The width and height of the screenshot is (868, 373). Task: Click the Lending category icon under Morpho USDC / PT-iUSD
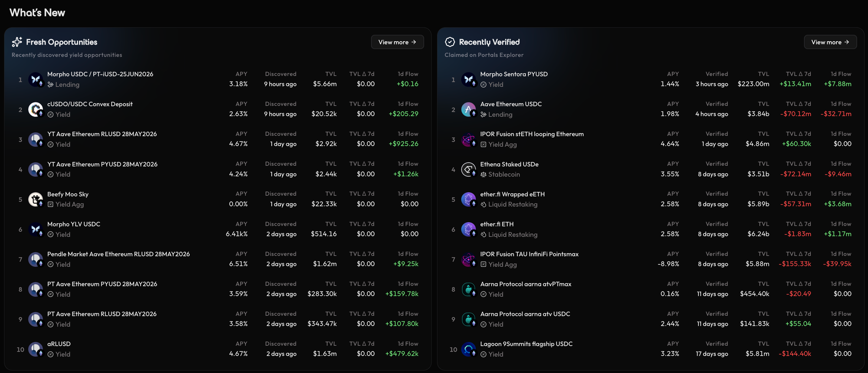50,85
